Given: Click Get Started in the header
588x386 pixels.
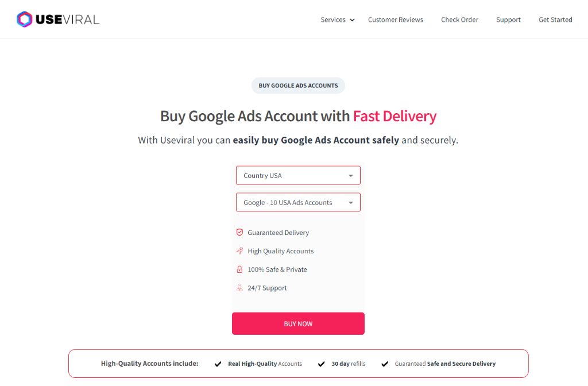Looking at the screenshot, I should point(555,20).
